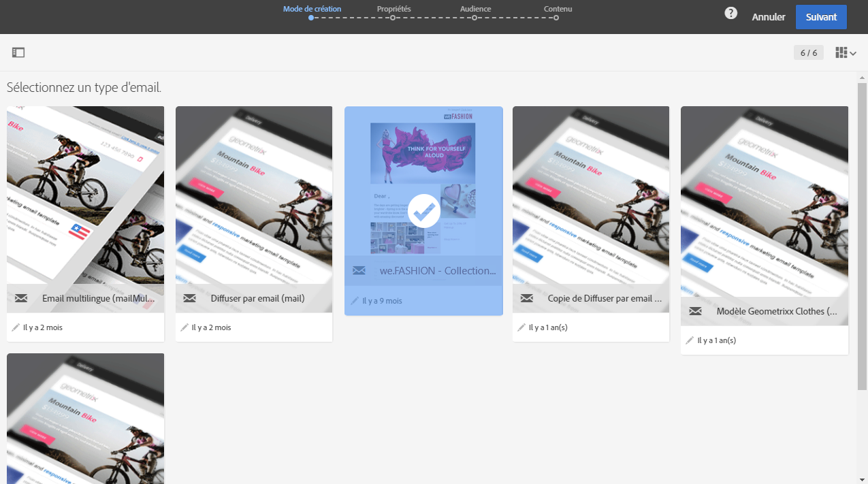
Task: Click the 'Modèle Geometrixx Clothes (...' title
Action: coord(777,311)
